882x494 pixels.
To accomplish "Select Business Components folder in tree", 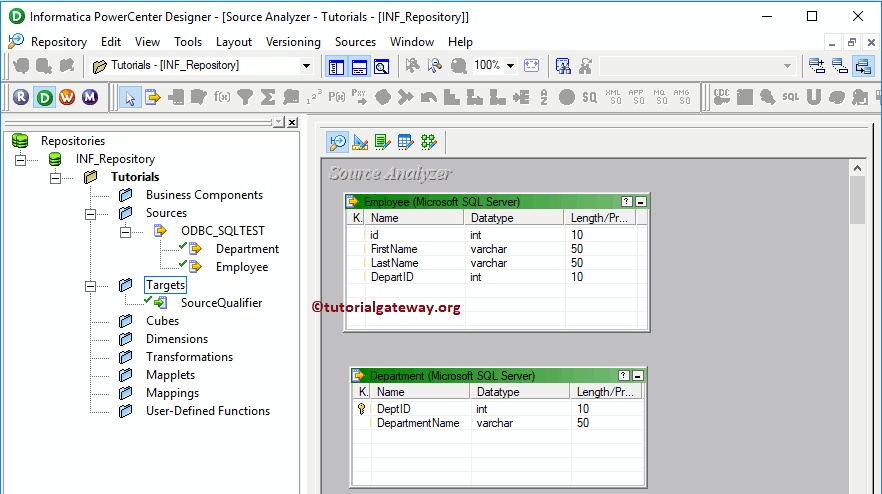I will 204,195.
